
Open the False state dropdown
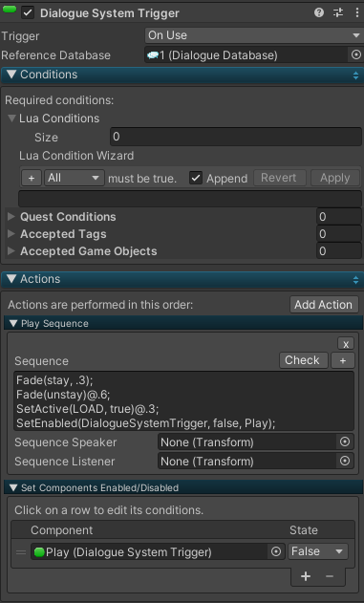click(x=318, y=551)
